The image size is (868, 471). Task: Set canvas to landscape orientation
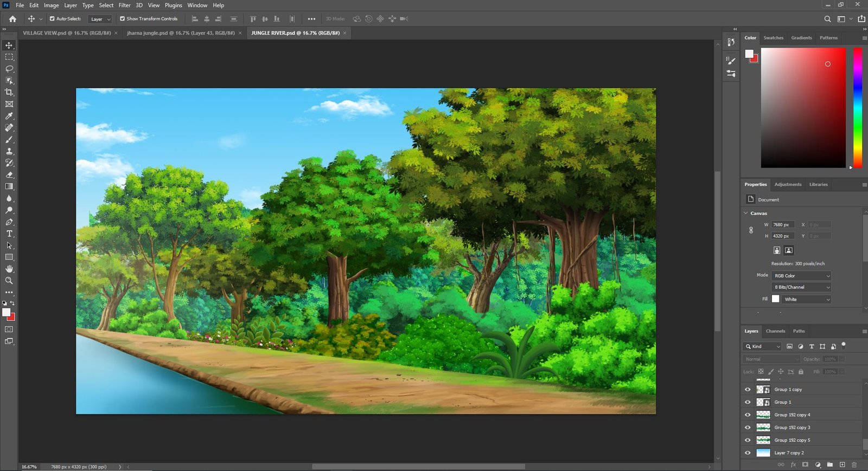tap(789, 250)
